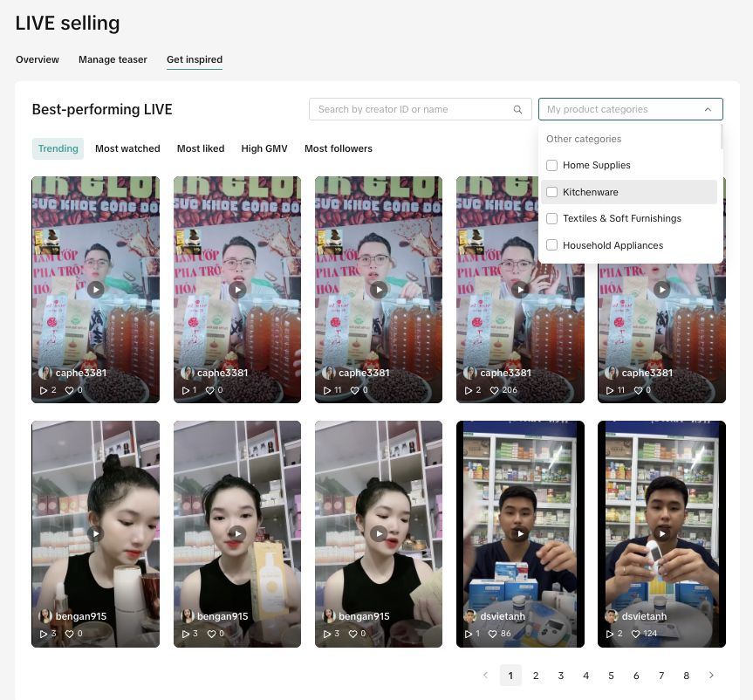Select the Get inspired tab
753x700 pixels.
[195, 59]
